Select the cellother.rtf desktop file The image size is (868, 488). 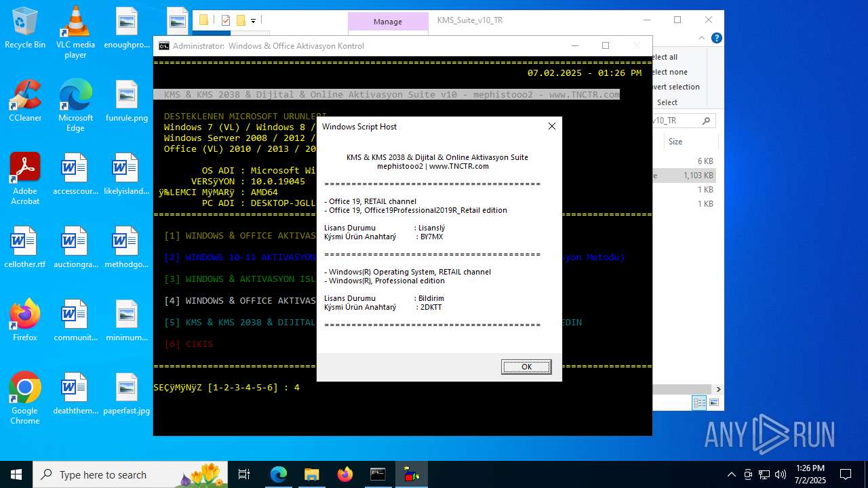pos(25,247)
